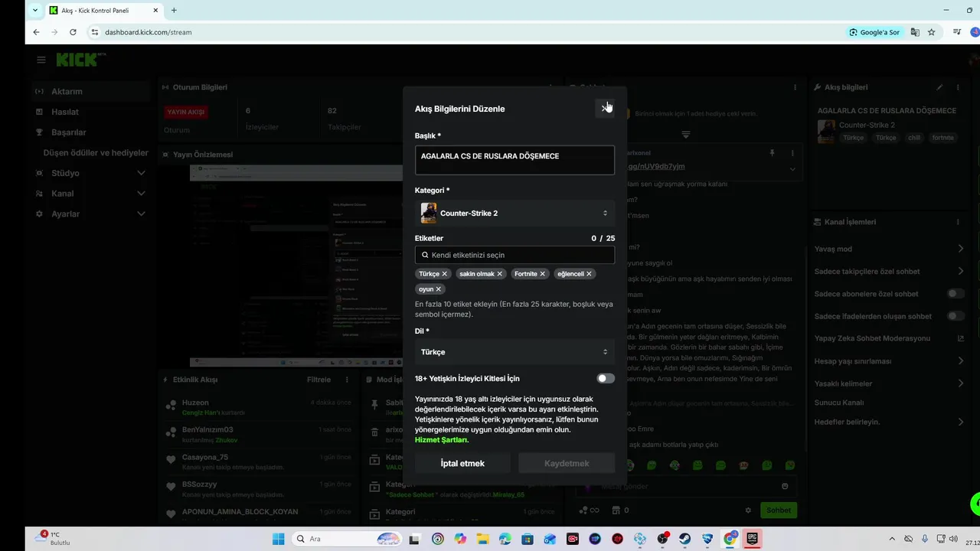Remove the Türkçe tag in the dialog
This screenshot has width=980, height=551.
point(444,274)
